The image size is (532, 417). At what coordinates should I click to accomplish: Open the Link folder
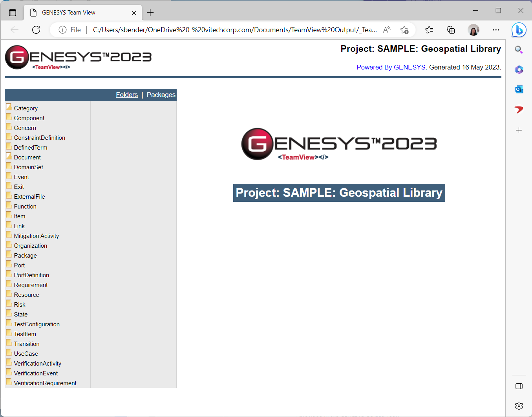click(x=15, y=226)
